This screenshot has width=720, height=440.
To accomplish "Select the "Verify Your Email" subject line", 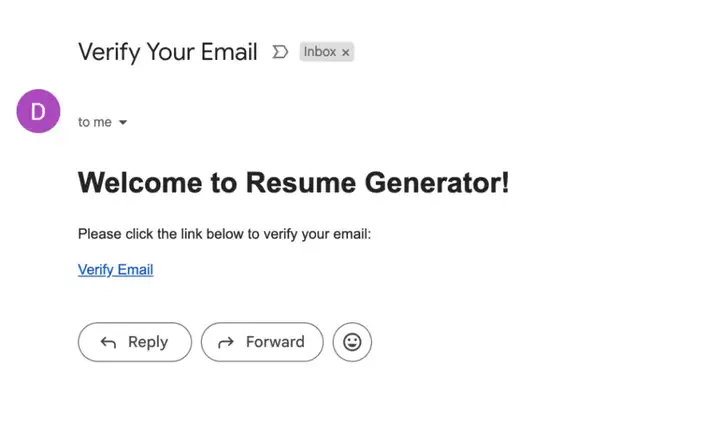I will coord(168,52).
